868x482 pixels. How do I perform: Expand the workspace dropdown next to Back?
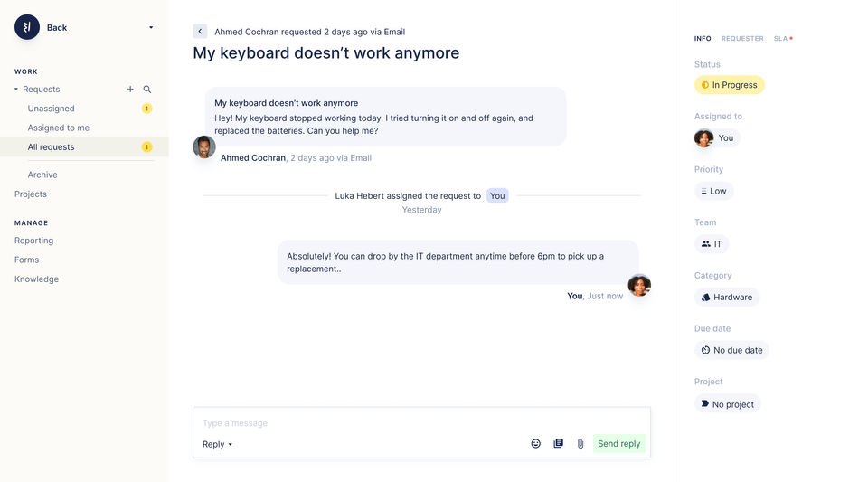tap(151, 27)
